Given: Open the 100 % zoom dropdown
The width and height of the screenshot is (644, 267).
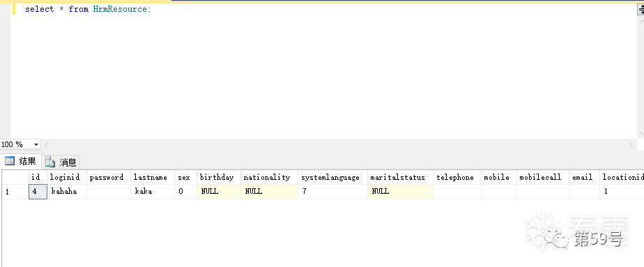Looking at the screenshot, I should 36,144.
